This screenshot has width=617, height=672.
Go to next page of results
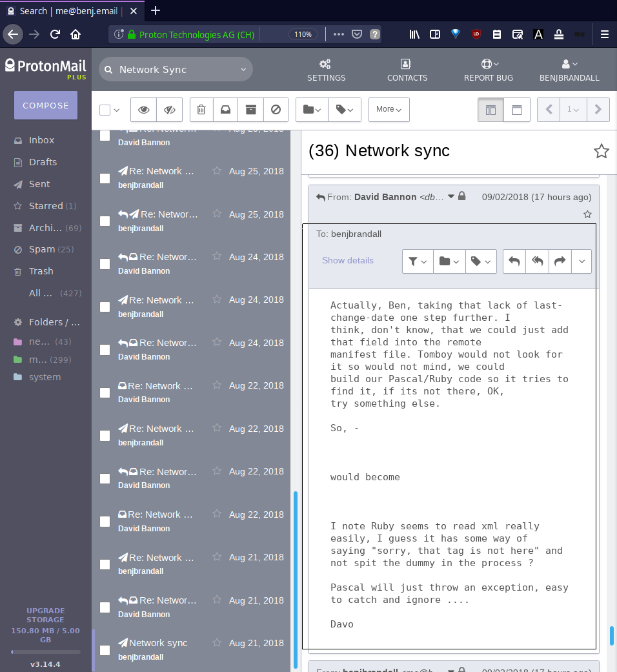598,109
